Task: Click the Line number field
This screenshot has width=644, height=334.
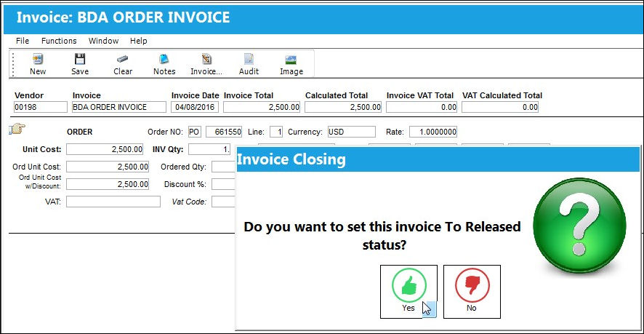Action: pyautogui.click(x=276, y=132)
